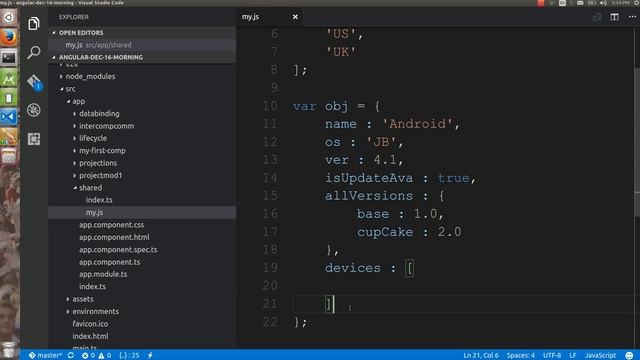Click the 'Android' string on line 11
Screen dimensions: 640x360
pyautogui.click(x=417, y=124)
